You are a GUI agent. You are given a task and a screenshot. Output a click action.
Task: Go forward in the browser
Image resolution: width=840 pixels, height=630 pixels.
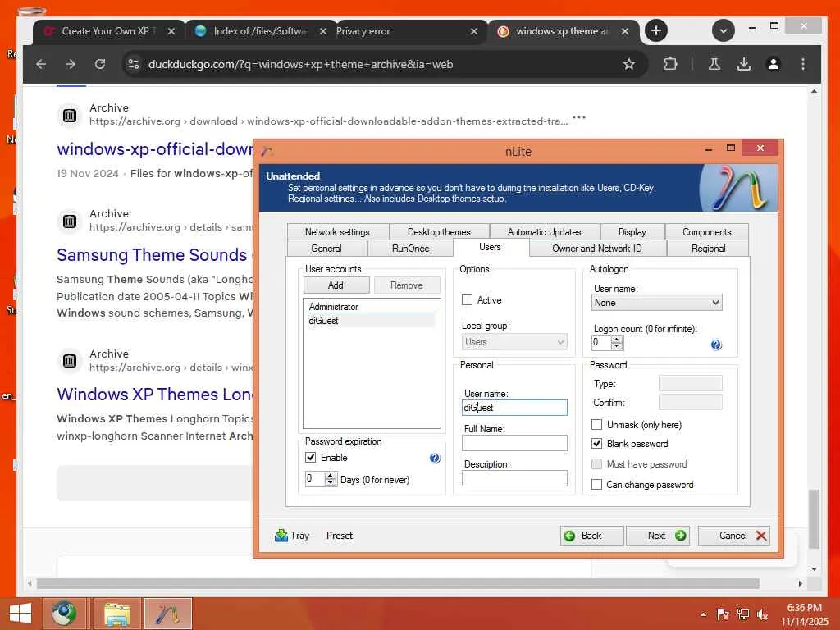(x=71, y=64)
